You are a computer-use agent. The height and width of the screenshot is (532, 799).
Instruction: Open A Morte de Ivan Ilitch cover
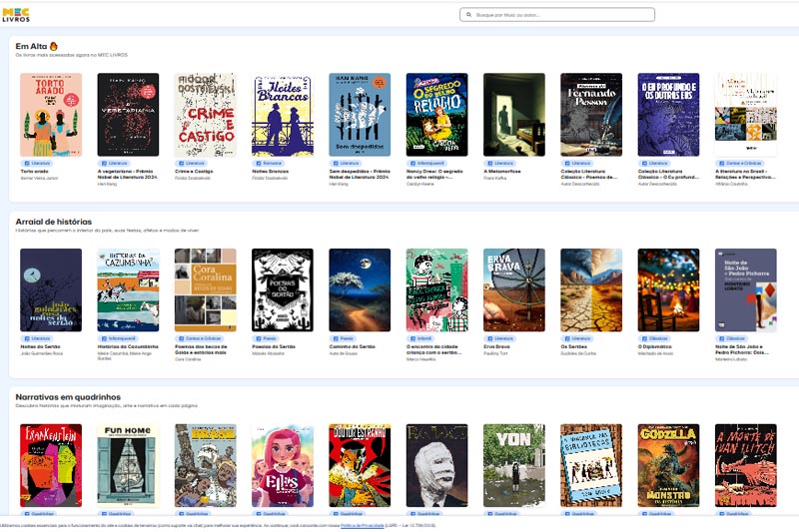point(745,465)
